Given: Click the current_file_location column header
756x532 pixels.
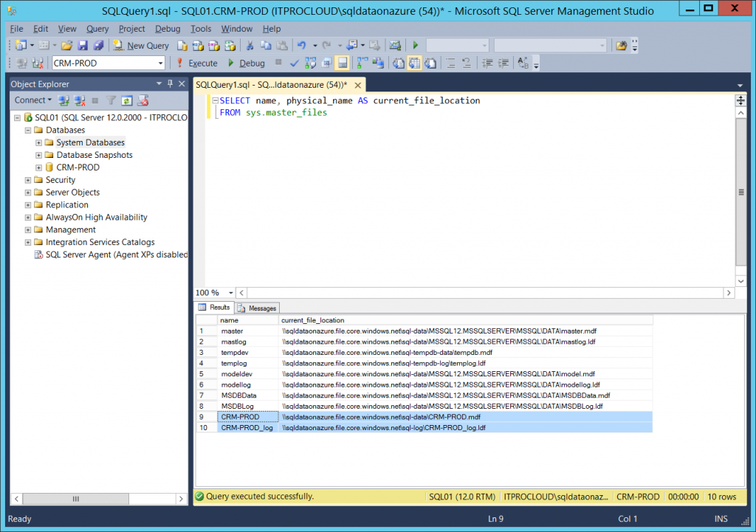Looking at the screenshot, I should pyautogui.click(x=466, y=320).
